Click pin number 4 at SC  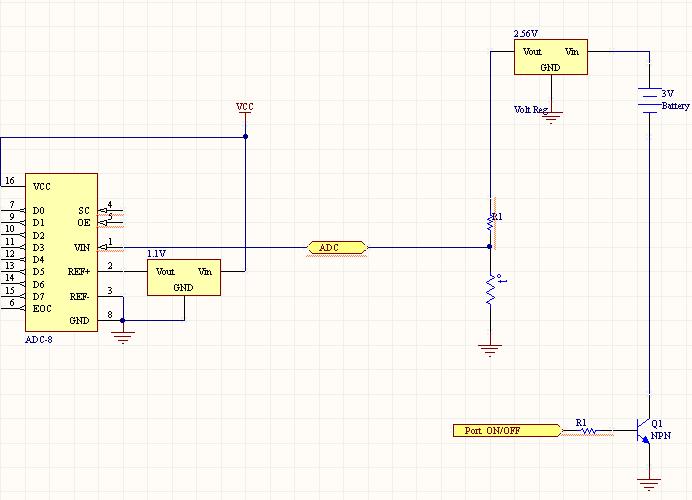[110, 204]
